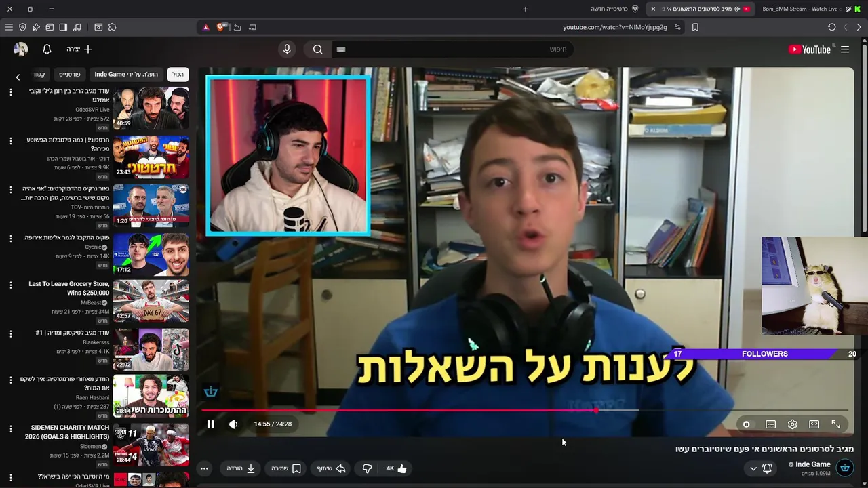Viewport: 868px width, 488px height.
Task: Expand the notification bell dropdown for Inde Game
Action: (x=760, y=468)
